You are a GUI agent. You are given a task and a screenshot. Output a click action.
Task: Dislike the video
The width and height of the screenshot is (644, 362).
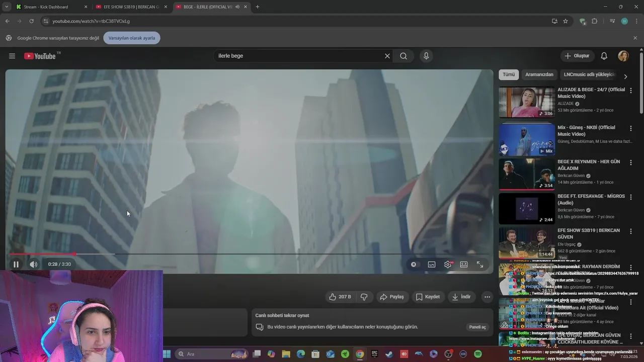tap(364, 297)
